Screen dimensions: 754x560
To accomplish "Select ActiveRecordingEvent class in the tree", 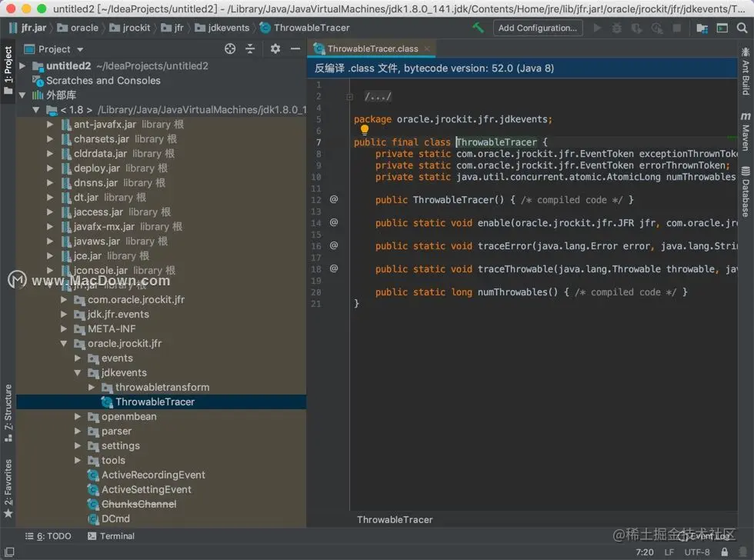I will [153, 475].
